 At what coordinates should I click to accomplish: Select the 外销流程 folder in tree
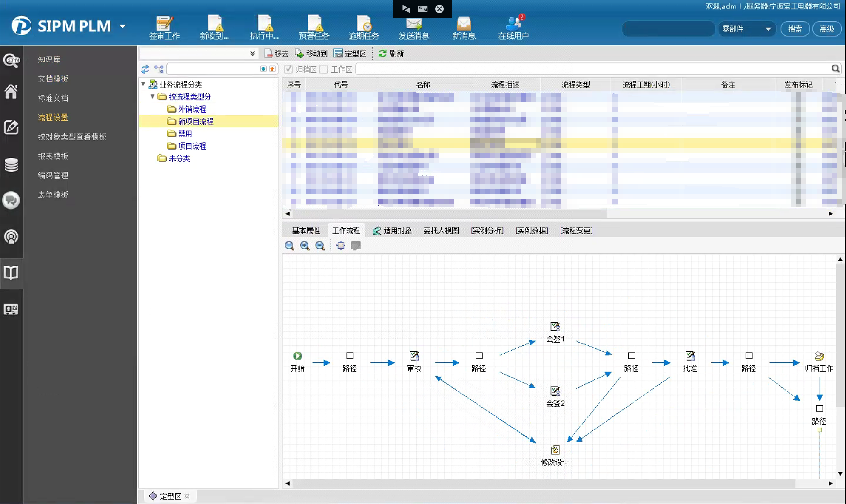pyautogui.click(x=192, y=109)
